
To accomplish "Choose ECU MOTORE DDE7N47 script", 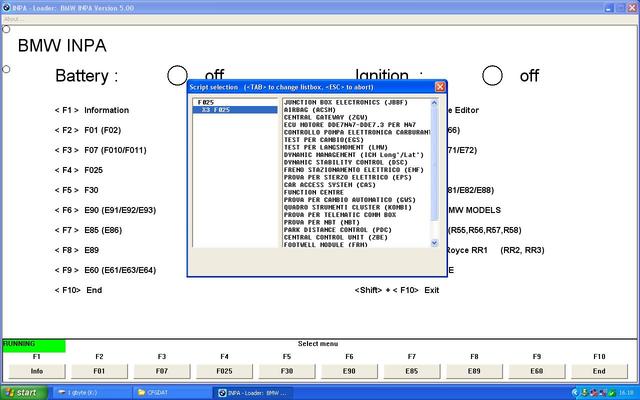I will click(350, 124).
